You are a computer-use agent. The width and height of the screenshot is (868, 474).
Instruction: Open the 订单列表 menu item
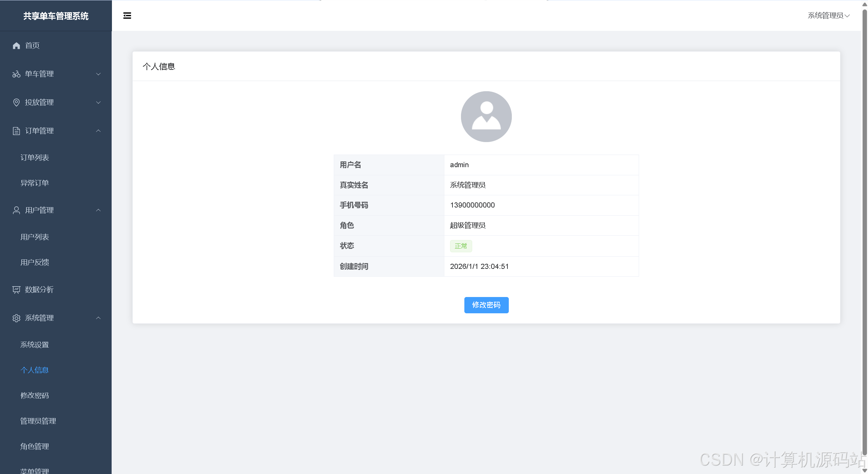tap(35, 158)
